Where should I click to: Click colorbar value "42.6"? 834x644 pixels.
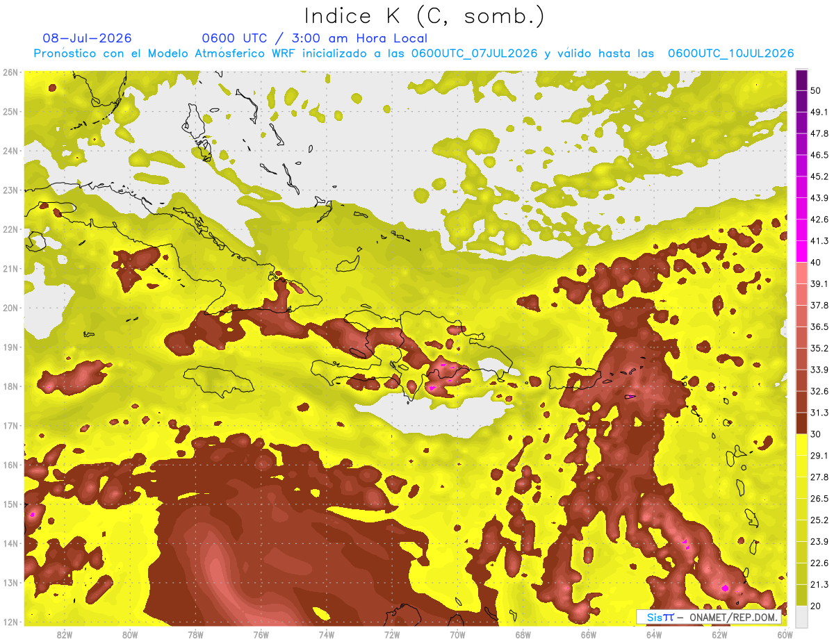[819, 220]
